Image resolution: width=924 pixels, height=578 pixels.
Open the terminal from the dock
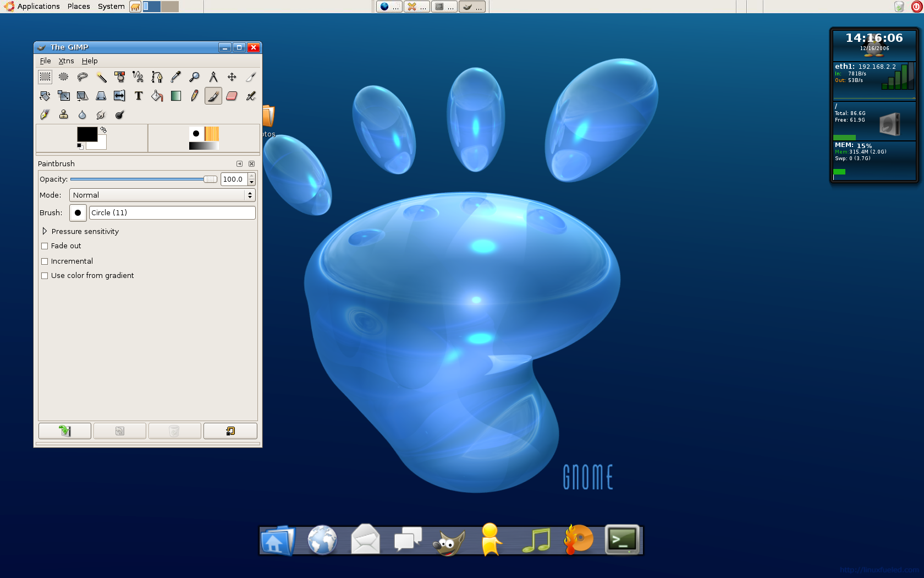(622, 539)
